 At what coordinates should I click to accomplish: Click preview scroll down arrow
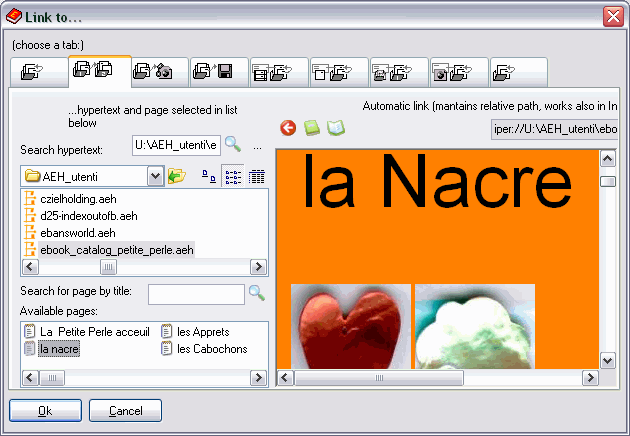tap(608, 360)
